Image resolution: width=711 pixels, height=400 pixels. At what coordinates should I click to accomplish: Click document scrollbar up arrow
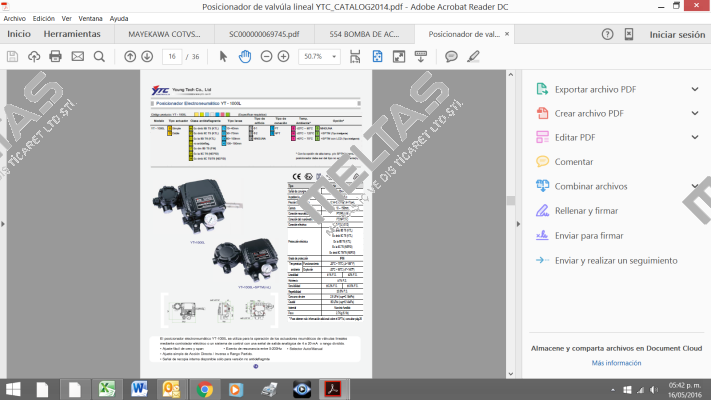point(511,74)
